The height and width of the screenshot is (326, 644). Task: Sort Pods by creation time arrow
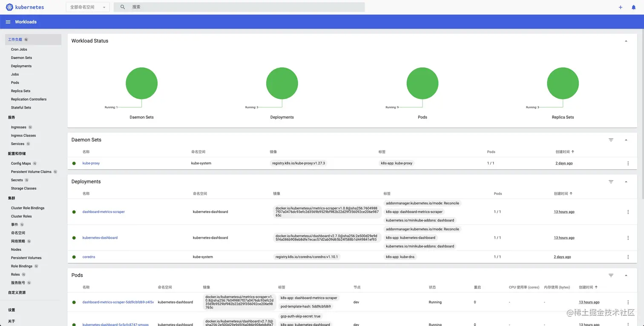click(x=596, y=287)
